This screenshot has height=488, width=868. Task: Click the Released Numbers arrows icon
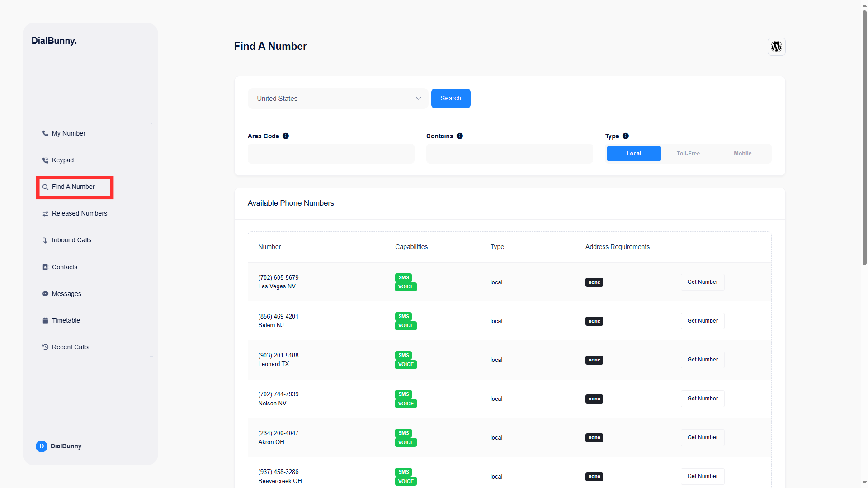pos(45,213)
